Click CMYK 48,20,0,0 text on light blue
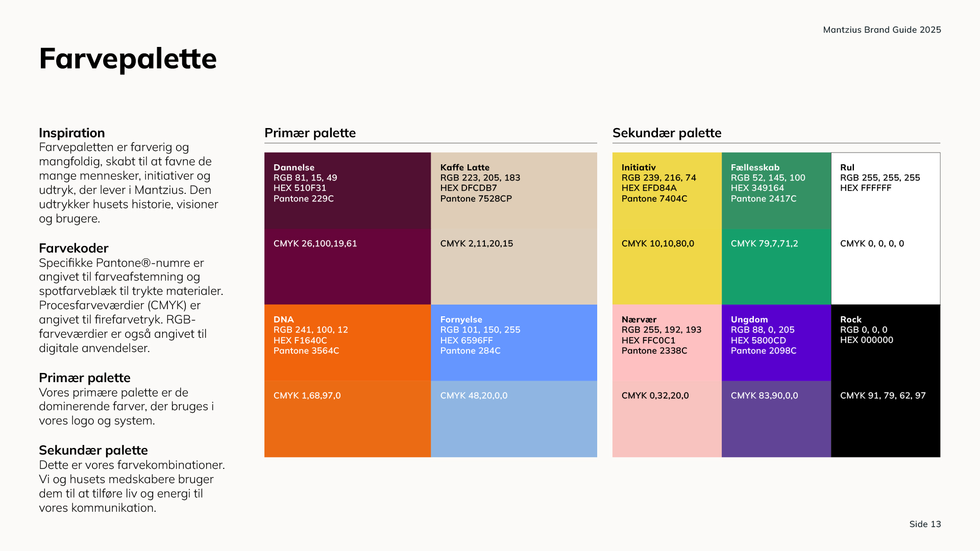 point(474,395)
